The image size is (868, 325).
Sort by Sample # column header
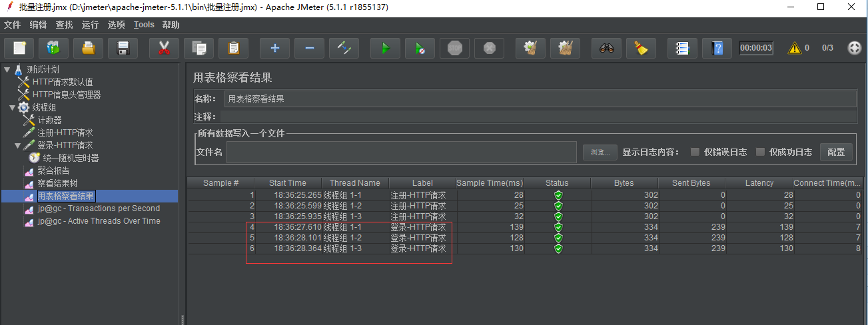pyautogui.click(x=220, y=183)
